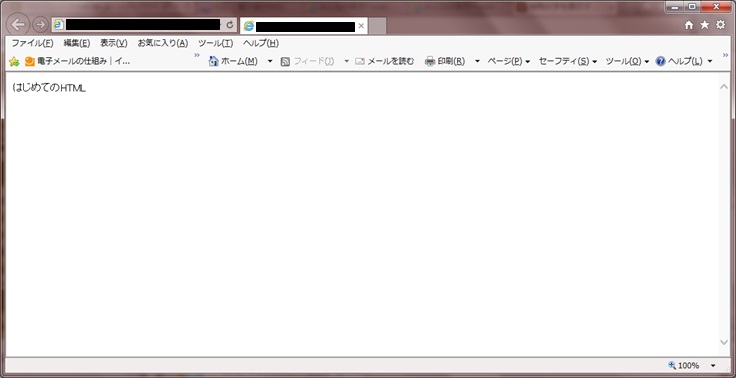
Task: Open the 電子メールの仕組み favorites link
Action: (x=77, y=61)
